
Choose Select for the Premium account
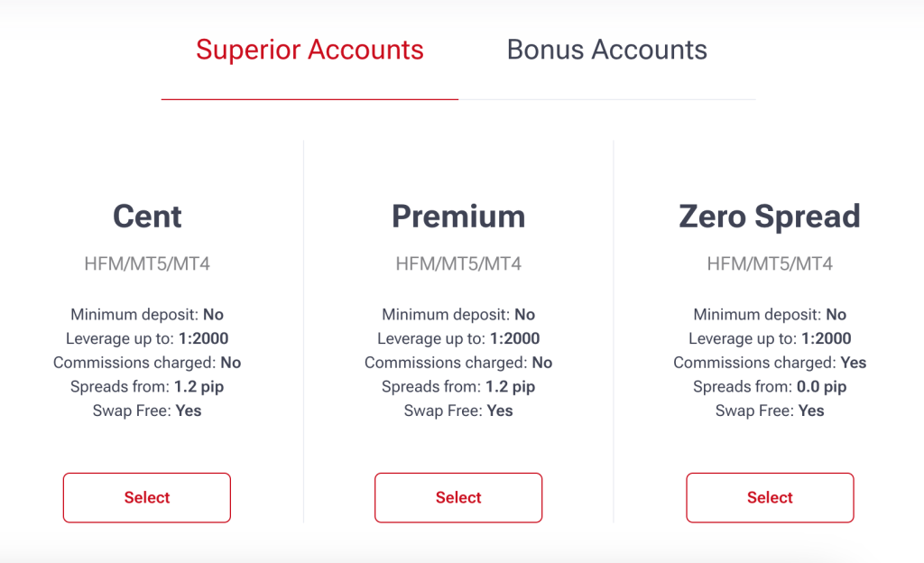(x=458, y=497)
